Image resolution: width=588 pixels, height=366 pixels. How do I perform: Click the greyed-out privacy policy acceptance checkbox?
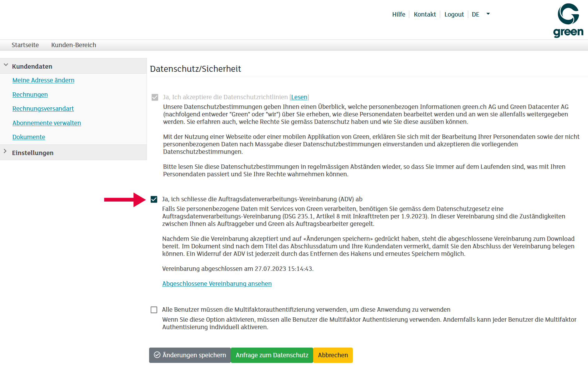pos(155,97)
